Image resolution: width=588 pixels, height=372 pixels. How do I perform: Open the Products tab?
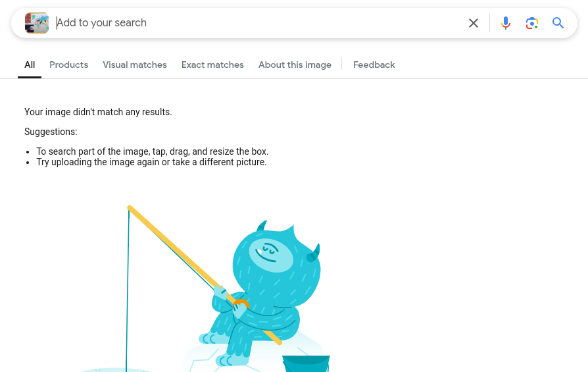tap(68, 65)
